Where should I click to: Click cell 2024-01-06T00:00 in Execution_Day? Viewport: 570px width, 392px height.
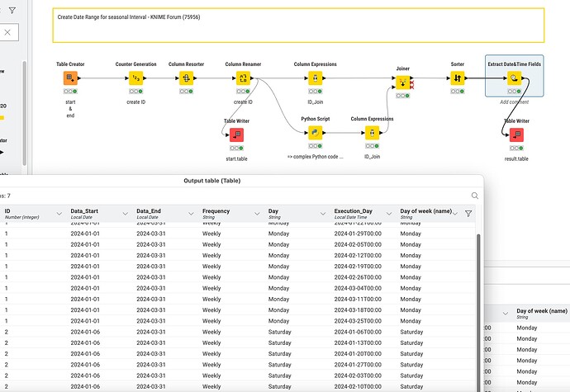(358, 332)
